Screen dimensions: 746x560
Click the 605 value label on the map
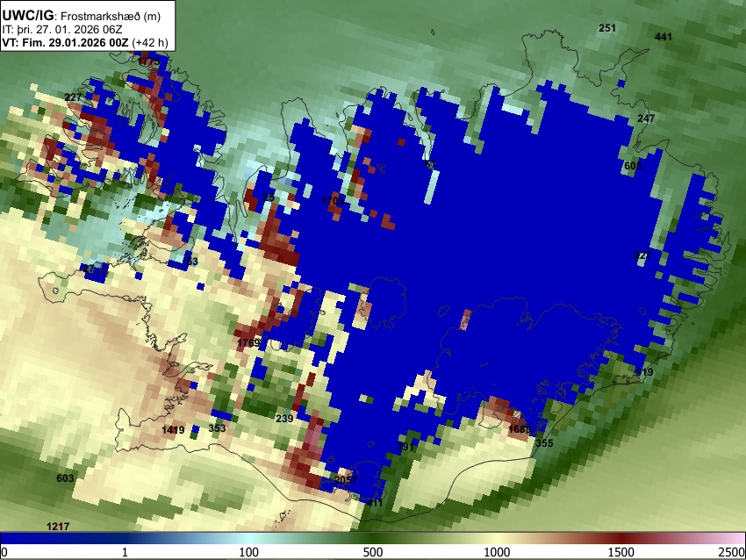coord(633,166)
